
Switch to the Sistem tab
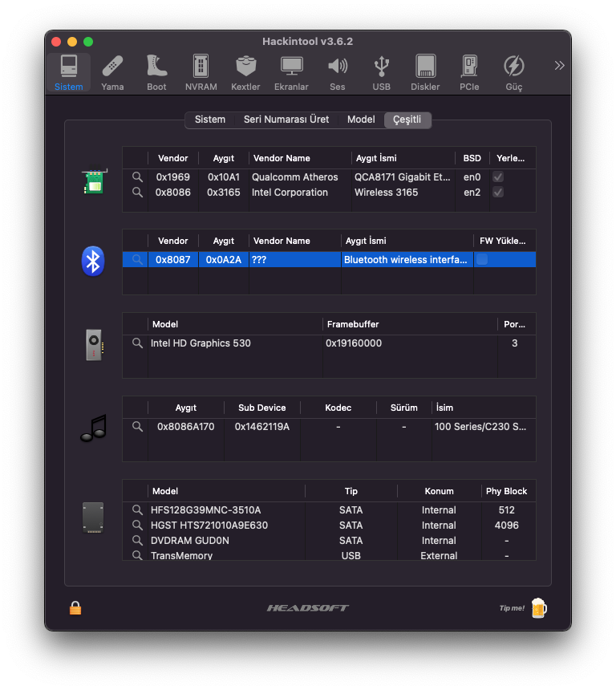(x=210, y=120)
